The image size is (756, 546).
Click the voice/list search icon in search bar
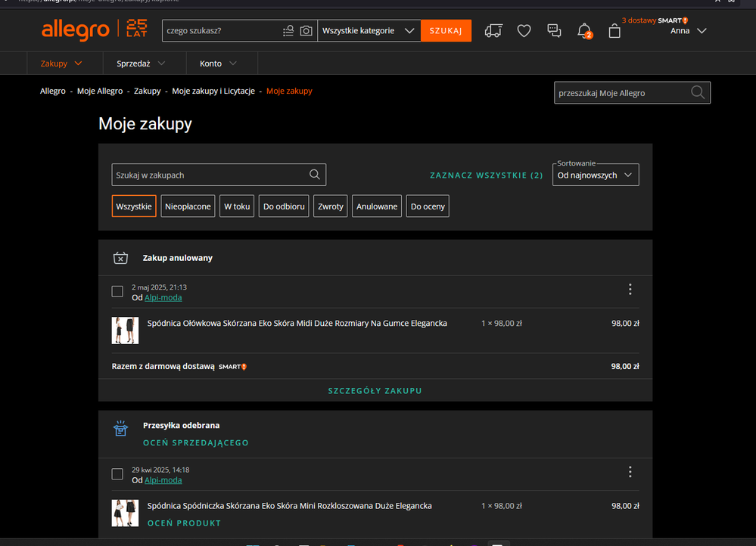(288, 31)
